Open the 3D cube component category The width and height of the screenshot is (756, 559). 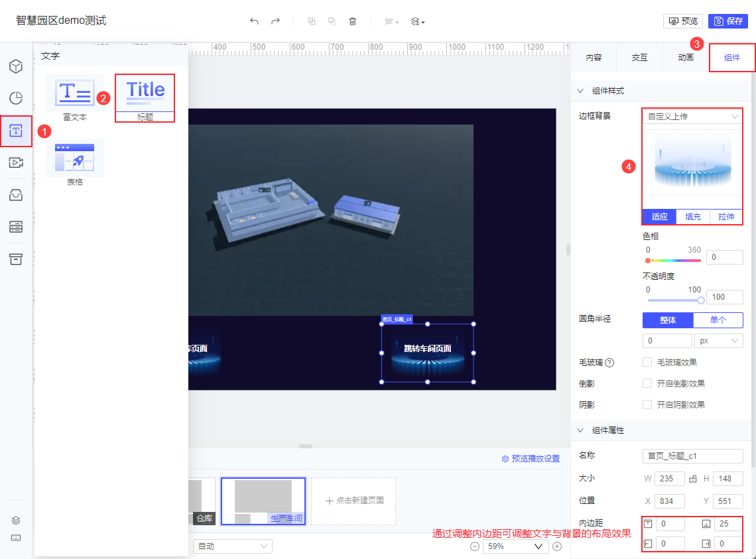[16, 66]
